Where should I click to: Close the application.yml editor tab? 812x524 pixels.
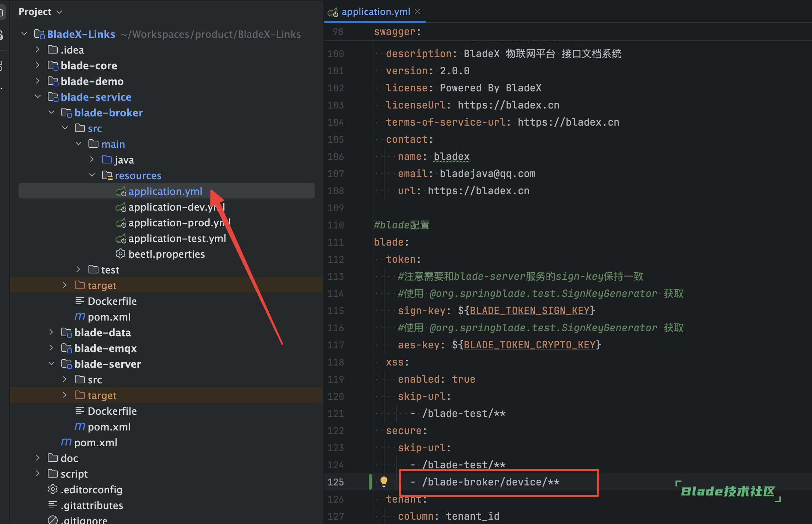[x=417, y=12]
